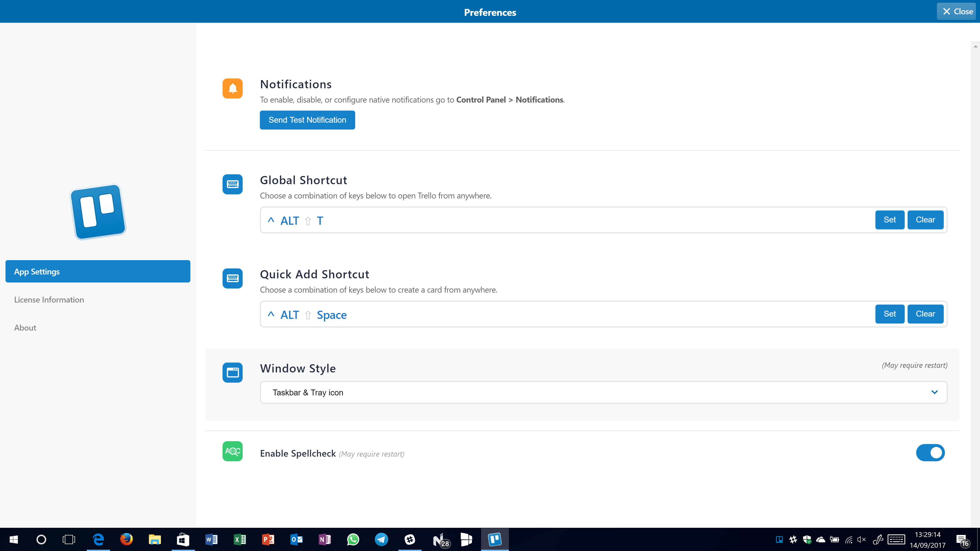Click the orange Notifications bell icon

(232, 89)
